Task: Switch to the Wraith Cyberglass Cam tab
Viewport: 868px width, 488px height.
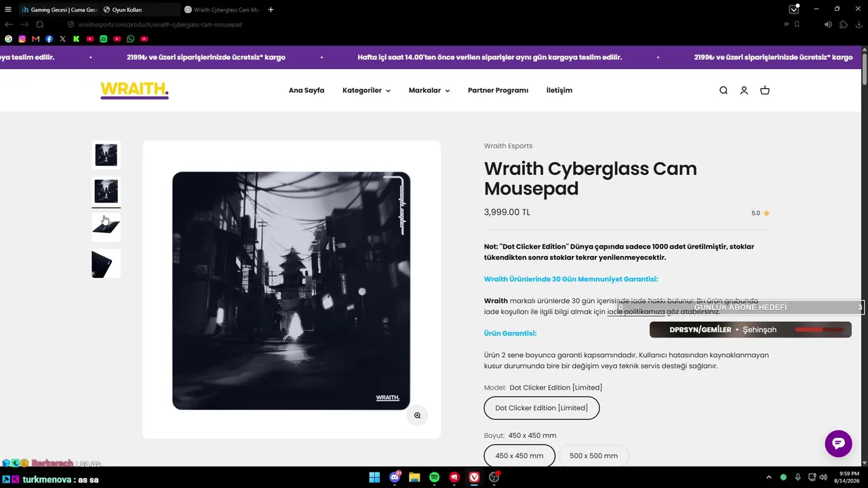Action: [x=222, y=9]
